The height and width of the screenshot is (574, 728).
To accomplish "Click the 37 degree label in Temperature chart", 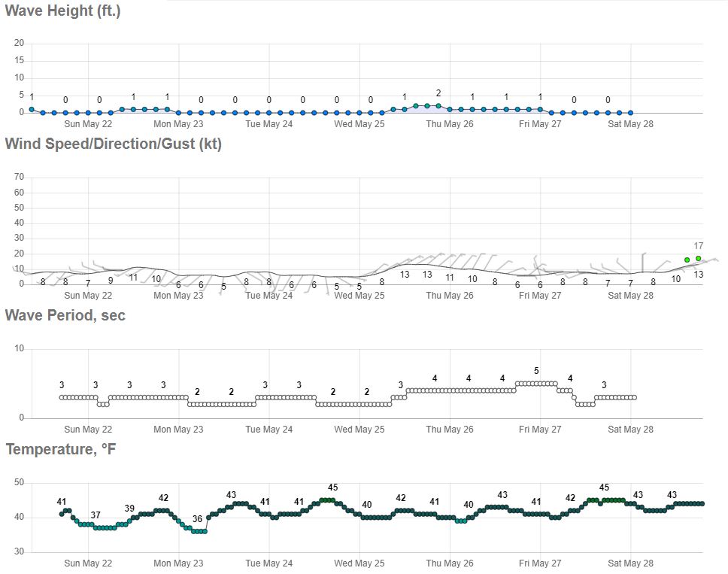I will pyautogui.click(x=96, y=515).
